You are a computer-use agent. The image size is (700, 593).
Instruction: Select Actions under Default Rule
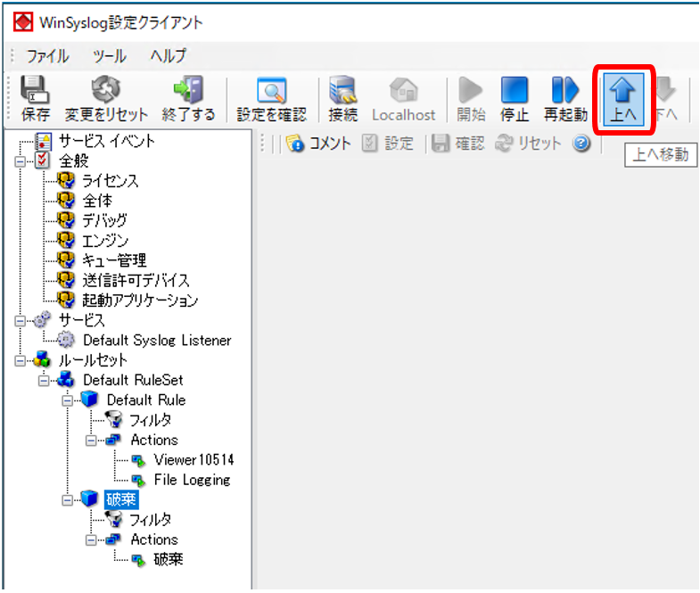[154, 440]
